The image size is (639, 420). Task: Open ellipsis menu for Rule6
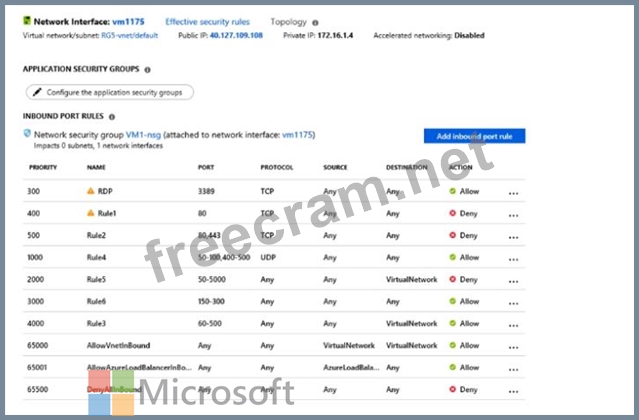tap(513, 303)
